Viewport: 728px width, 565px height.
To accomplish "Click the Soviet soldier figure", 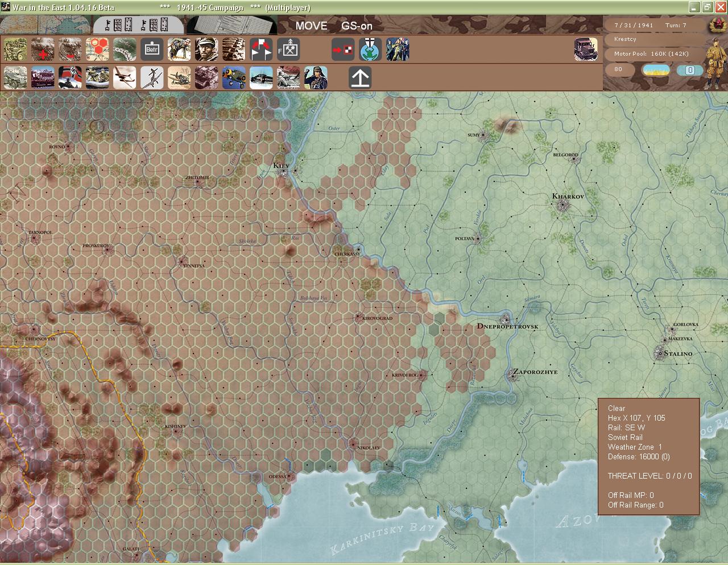I will click(x=715, y=64).
